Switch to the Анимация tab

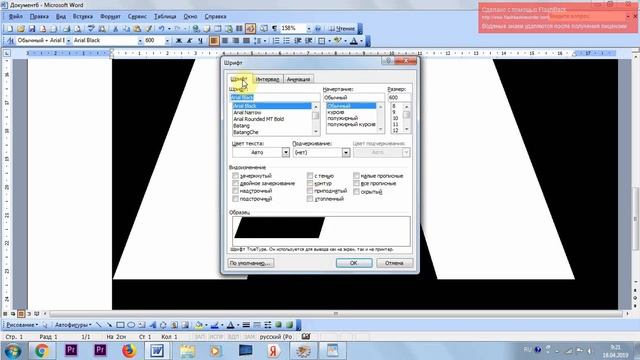tap(298, 79)
